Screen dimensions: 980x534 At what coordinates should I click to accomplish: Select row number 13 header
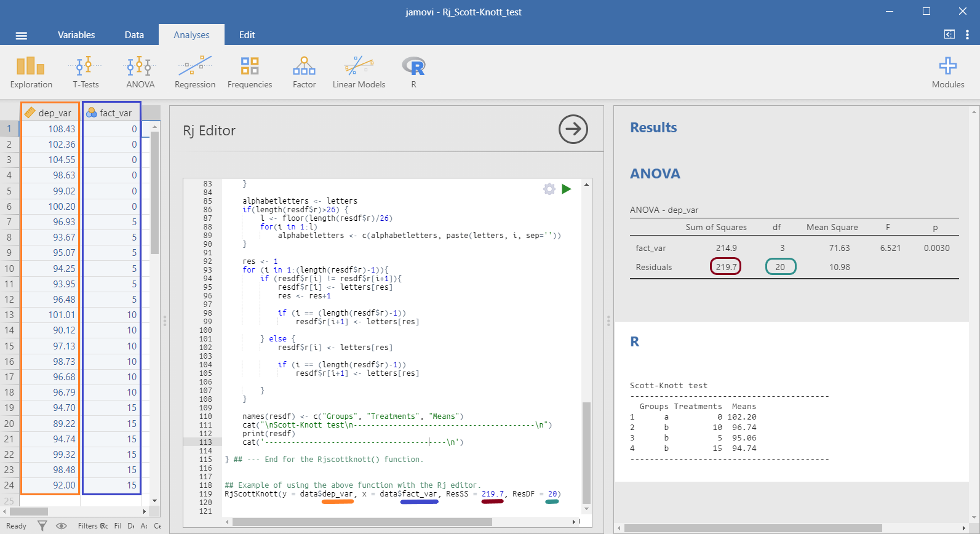click(9, 314)
